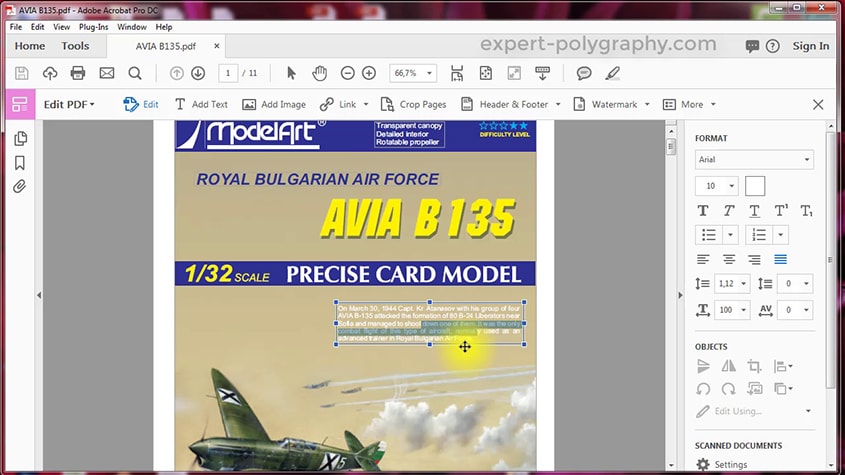The height and width of the screenshot is (475, 845).
Task: Align text left
Action: click(703, 259)
